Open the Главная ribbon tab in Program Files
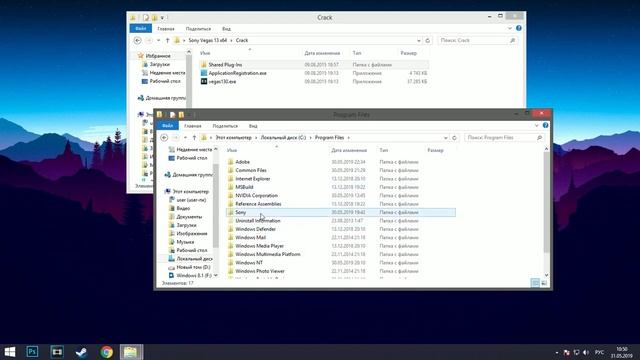Image resolution: width=640 pixels, height=360 pixels. pyautogui.click(x=193, y=126)
